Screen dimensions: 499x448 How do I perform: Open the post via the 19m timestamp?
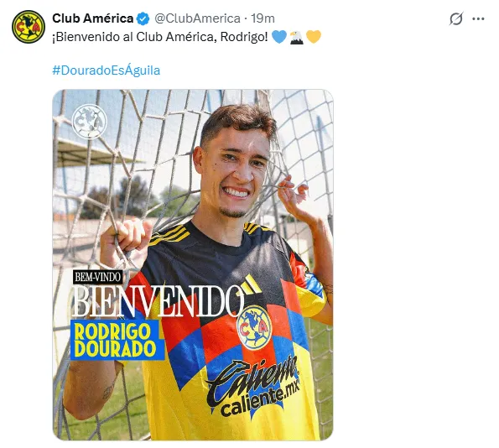[262, 18]
